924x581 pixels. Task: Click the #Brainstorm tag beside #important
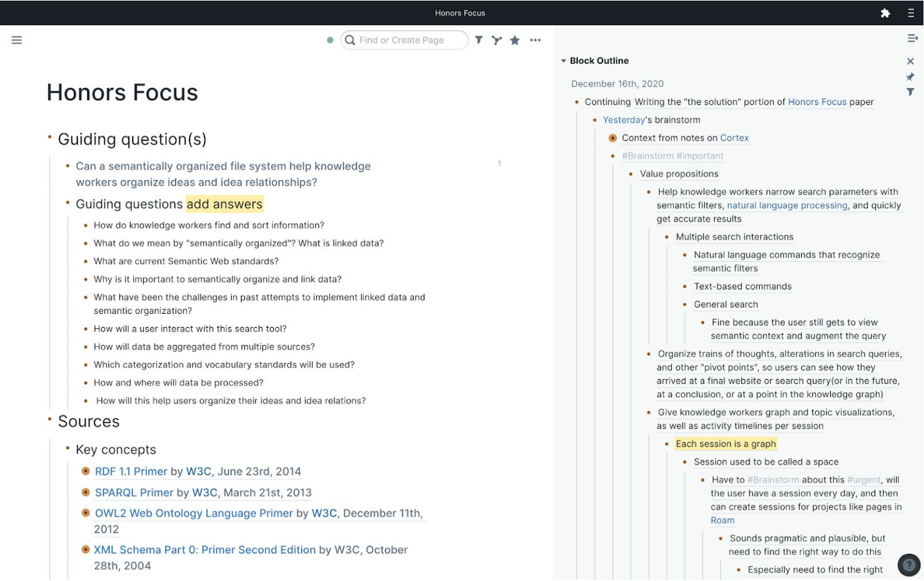647,156
